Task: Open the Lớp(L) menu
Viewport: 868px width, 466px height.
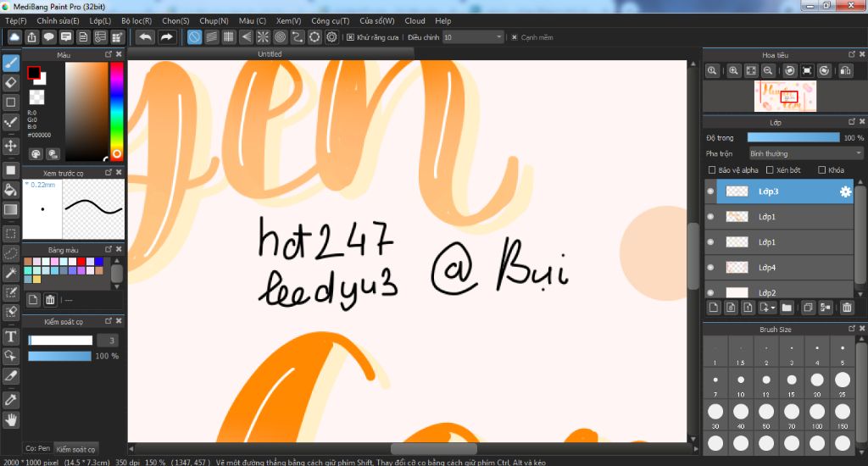Action: coord(100,20)
